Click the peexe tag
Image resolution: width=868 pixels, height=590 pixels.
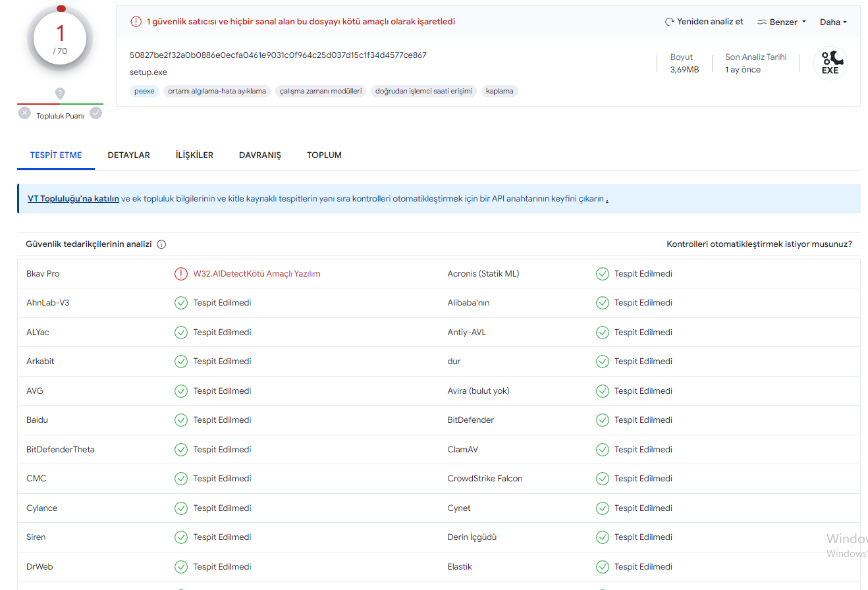144,92
